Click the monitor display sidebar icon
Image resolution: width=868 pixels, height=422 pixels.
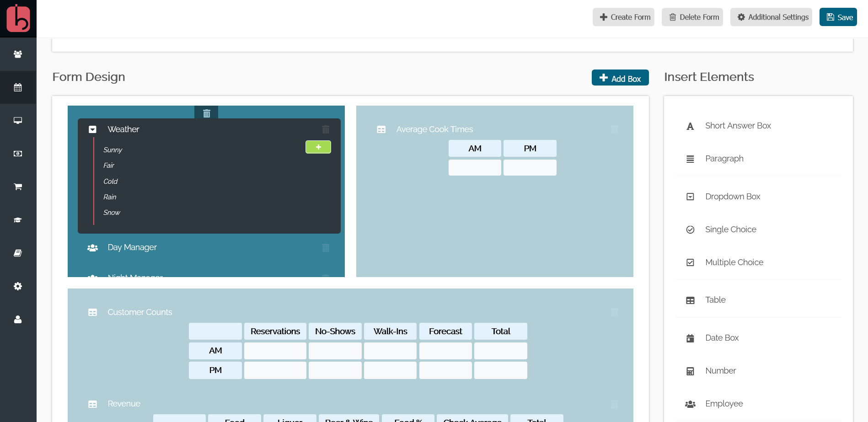pos(18,120)
